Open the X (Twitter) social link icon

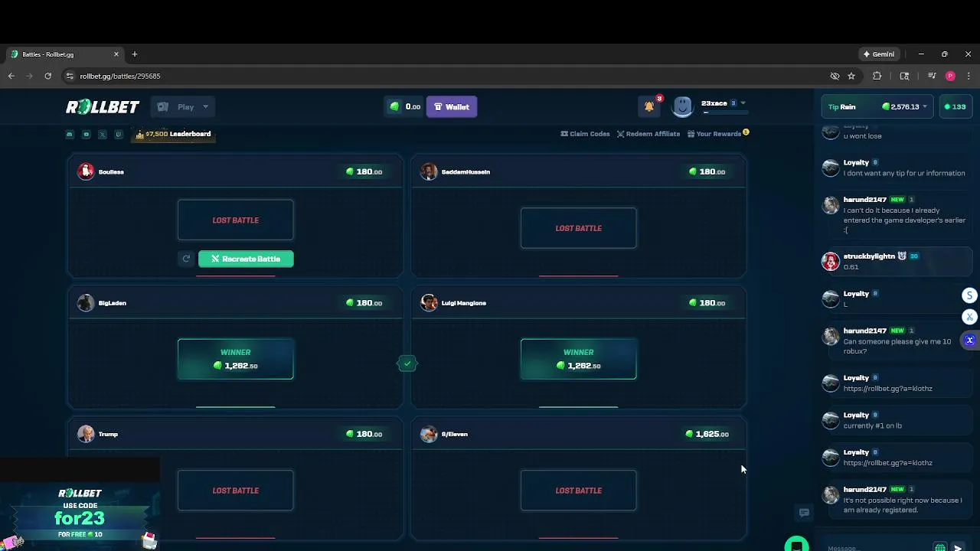[103, 134]
